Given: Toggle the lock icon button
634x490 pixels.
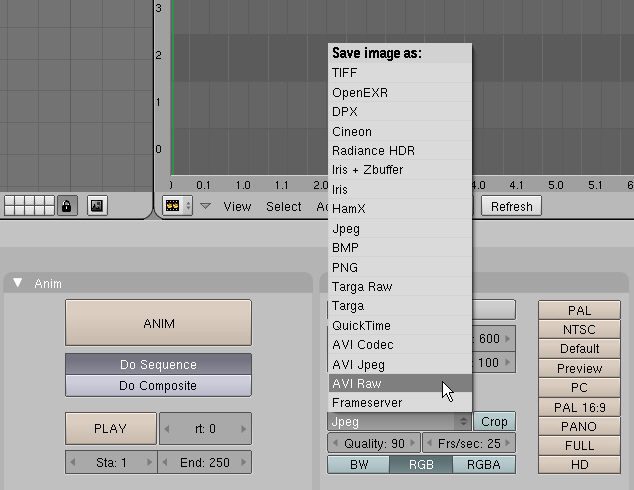Looking at the screenshot, I should [67, 206].
